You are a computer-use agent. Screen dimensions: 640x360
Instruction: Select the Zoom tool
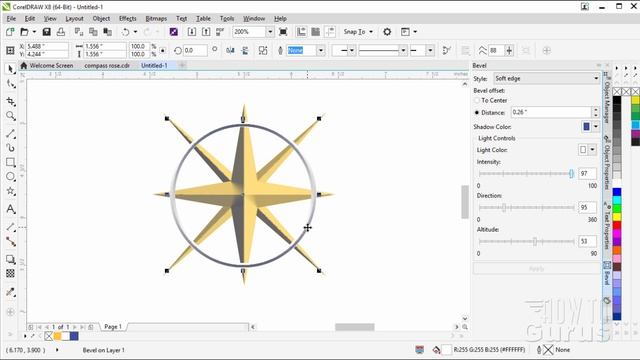11,116
